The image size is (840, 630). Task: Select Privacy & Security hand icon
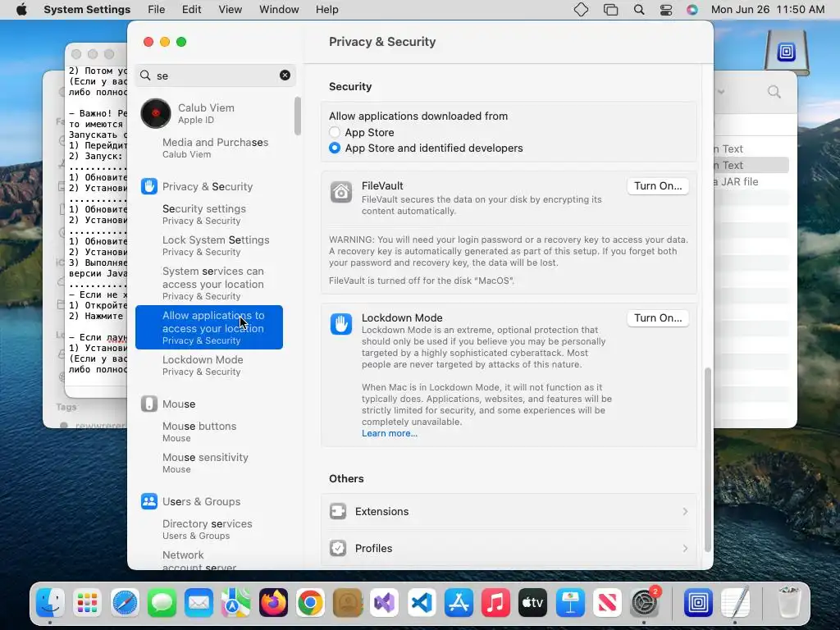pos(149,186)
